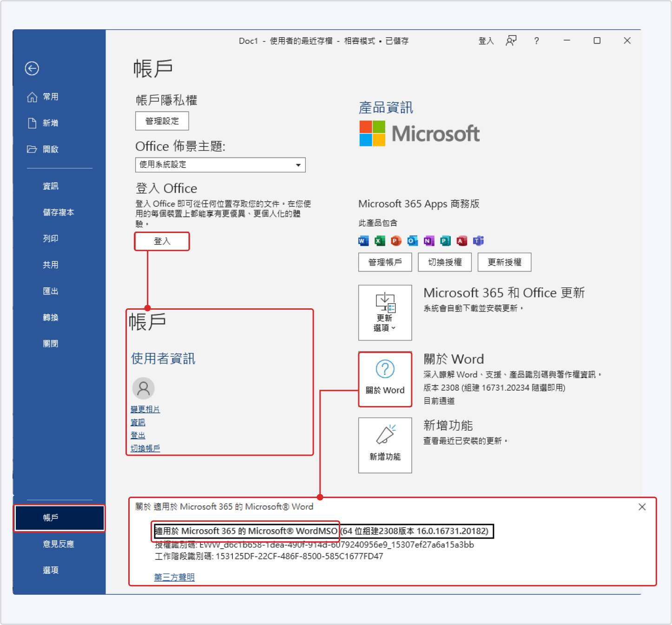The height and width of the screenshot is (625, 672).
Task: Go back using the arrow at top left
Action: 31,68
